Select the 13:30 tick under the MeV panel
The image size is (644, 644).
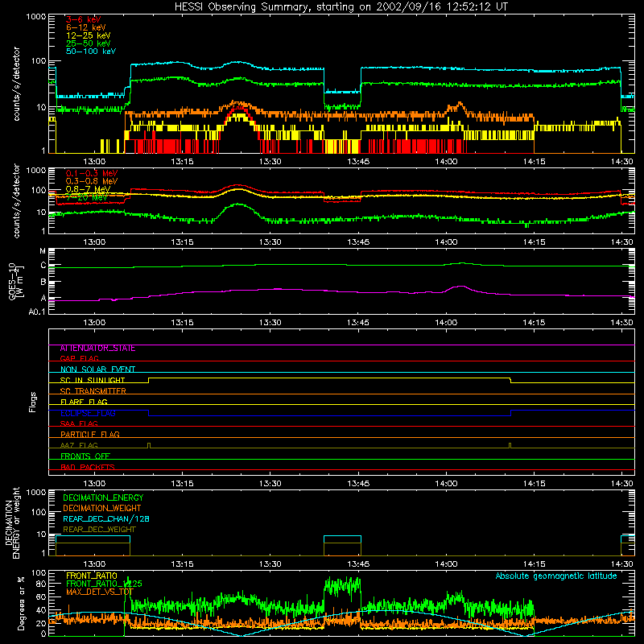(x=270, y=242)
